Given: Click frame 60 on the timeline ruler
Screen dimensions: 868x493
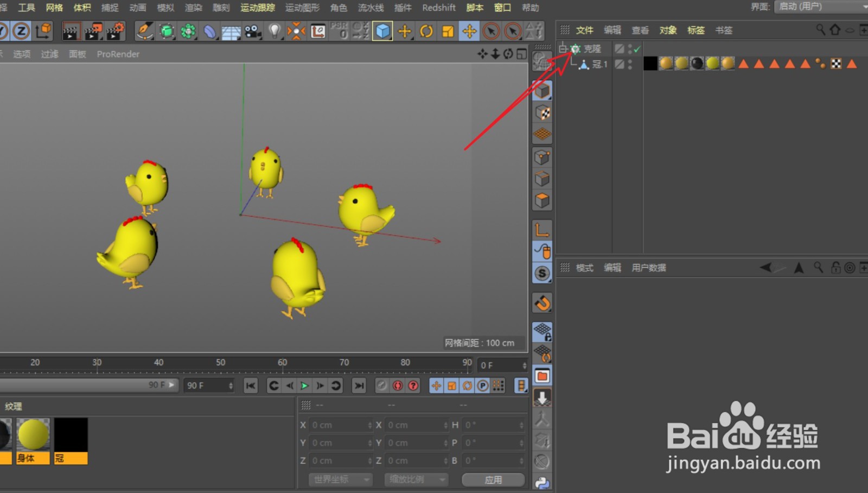Looking at the screenshot, I should 283,363.
